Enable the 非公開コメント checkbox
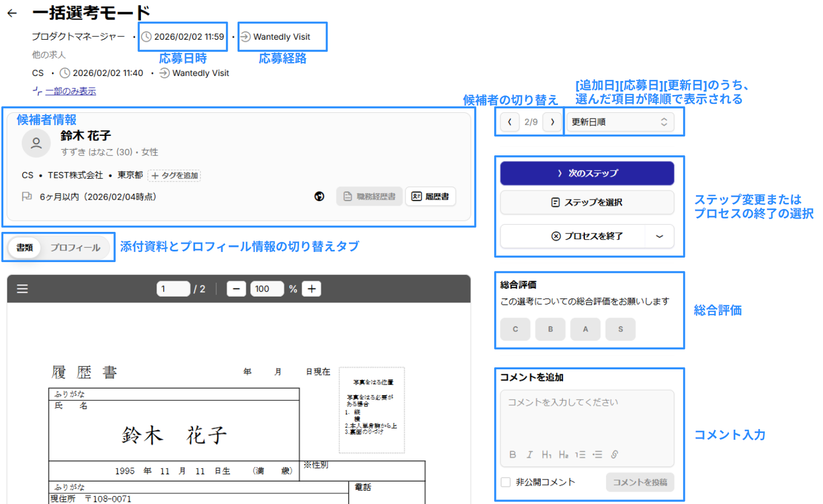823x504 pixels. pos(506,482)
